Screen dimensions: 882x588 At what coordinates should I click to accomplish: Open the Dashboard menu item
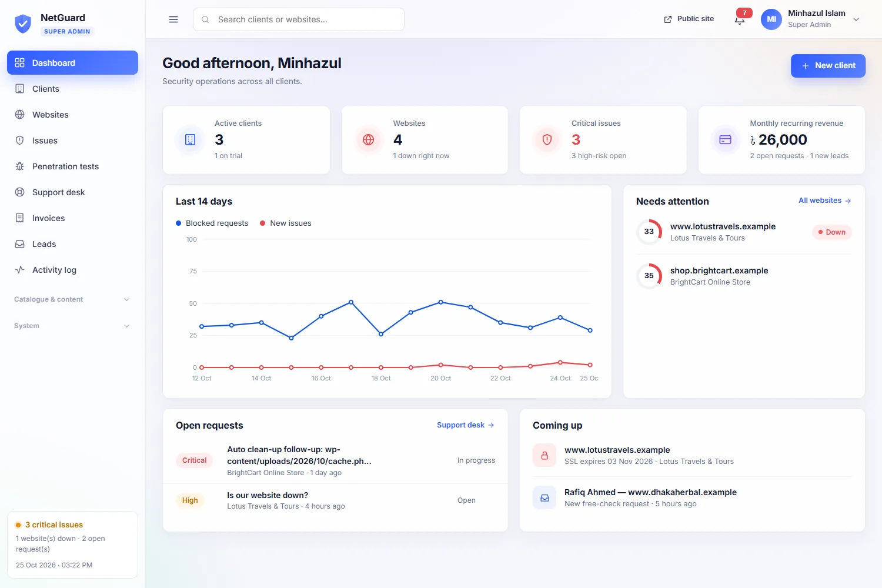tap(72, 63)
